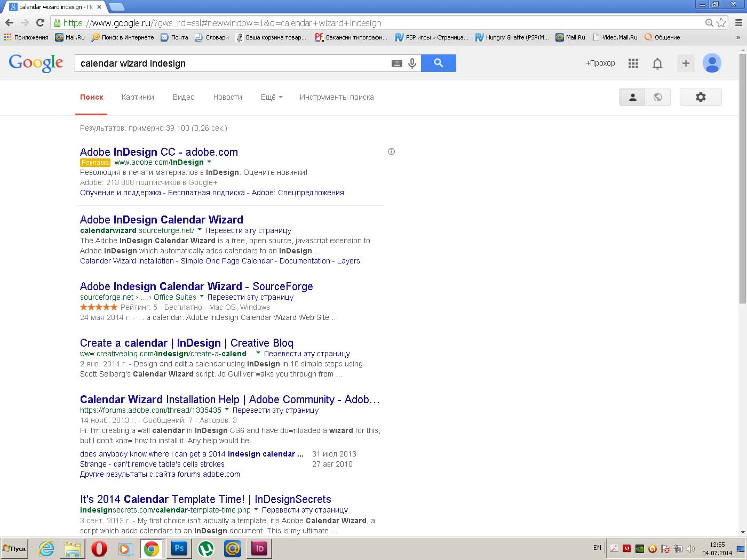Open Словари bookmark
Image resolution: width=747 pixels, height=560 pixels.
coord(212,37)
